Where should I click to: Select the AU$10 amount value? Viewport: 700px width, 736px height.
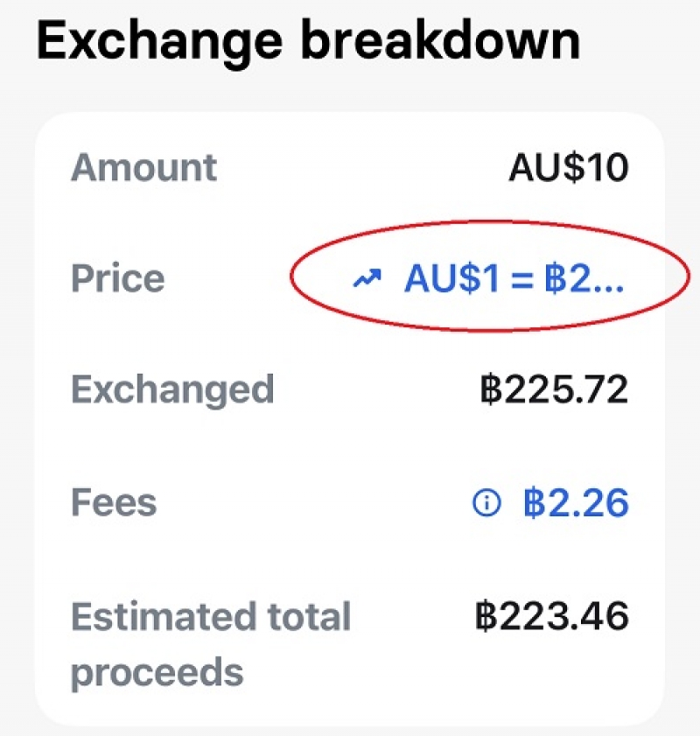(569, 167)
